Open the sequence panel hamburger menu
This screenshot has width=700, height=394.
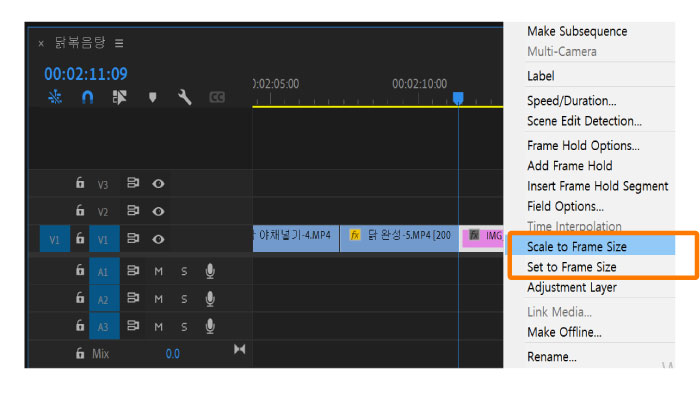pos(119,43)
